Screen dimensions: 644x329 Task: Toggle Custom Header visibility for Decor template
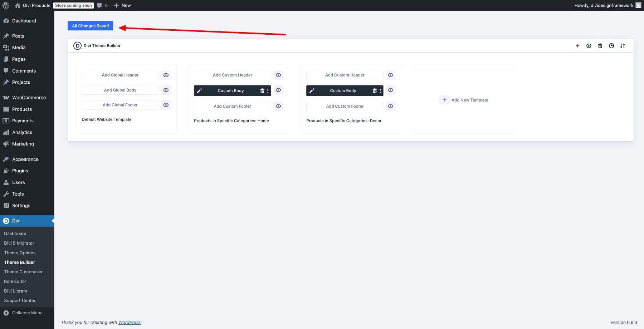click(390, 75)
